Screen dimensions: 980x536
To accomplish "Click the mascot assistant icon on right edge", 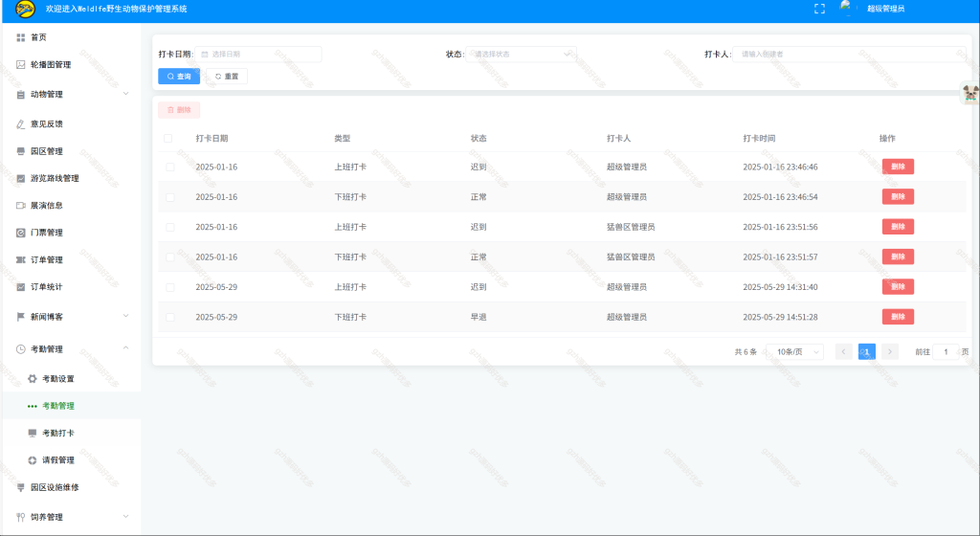I will pyautogui.click(x=970, y=93).
